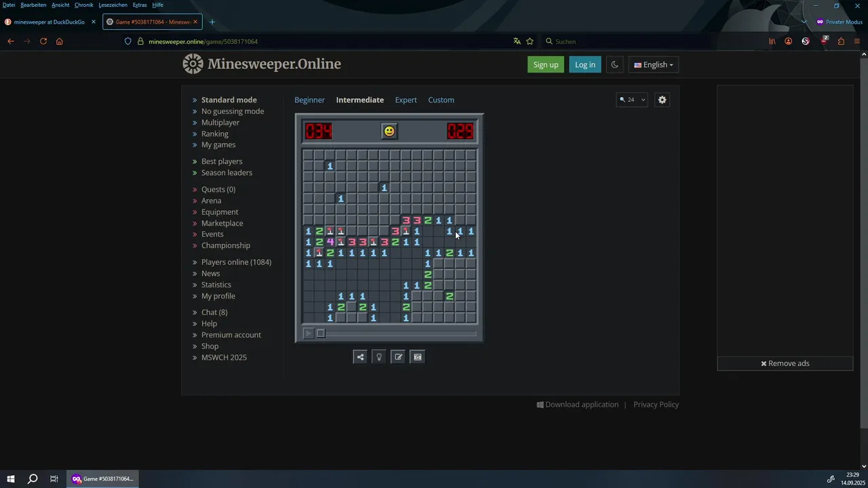Open the MSWCH 2025 link
Screen dimensions: 868x488
coord(224,357)
